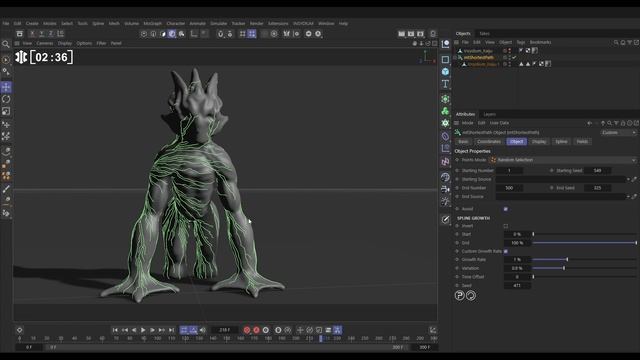
Task: Open the Fields tab in Attributes
Action: click(x=582, y=142)
